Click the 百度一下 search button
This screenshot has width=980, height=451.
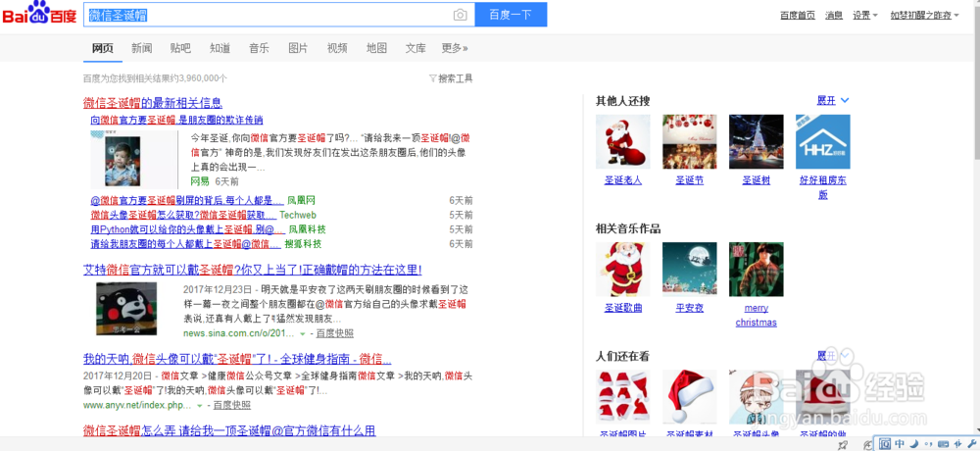[x=511, y=15]
